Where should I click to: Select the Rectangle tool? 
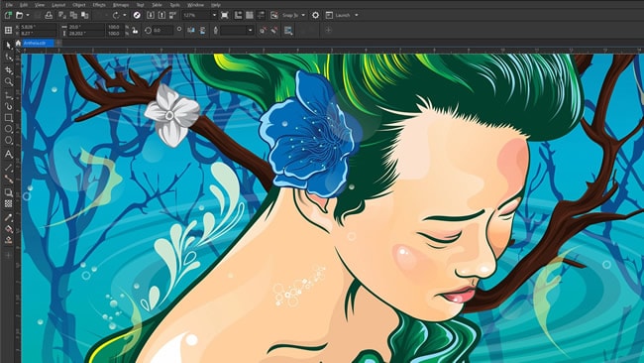pyautogui.click(x=8, y=118)
